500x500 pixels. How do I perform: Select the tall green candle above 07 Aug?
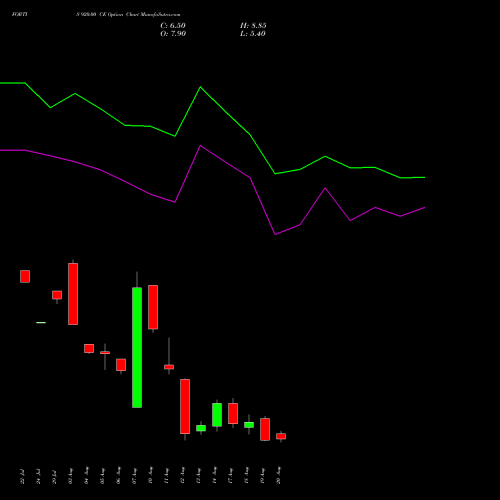click(137, 347)
